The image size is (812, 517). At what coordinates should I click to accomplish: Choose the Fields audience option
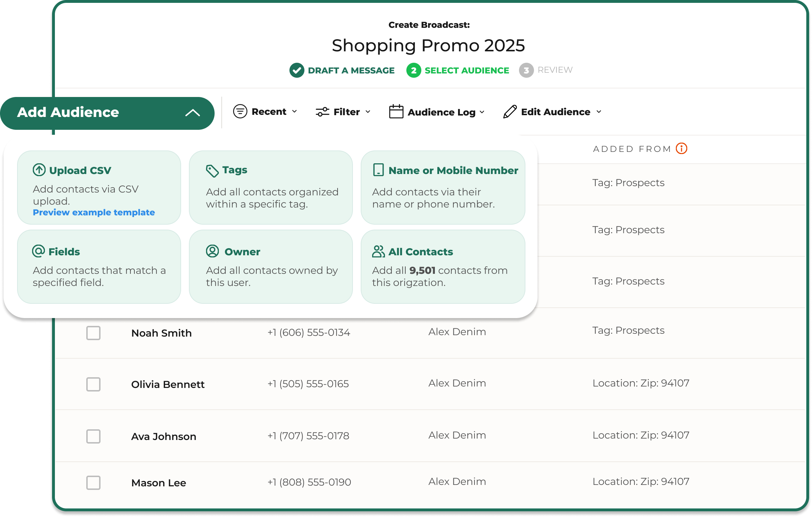tap(99, 267)
